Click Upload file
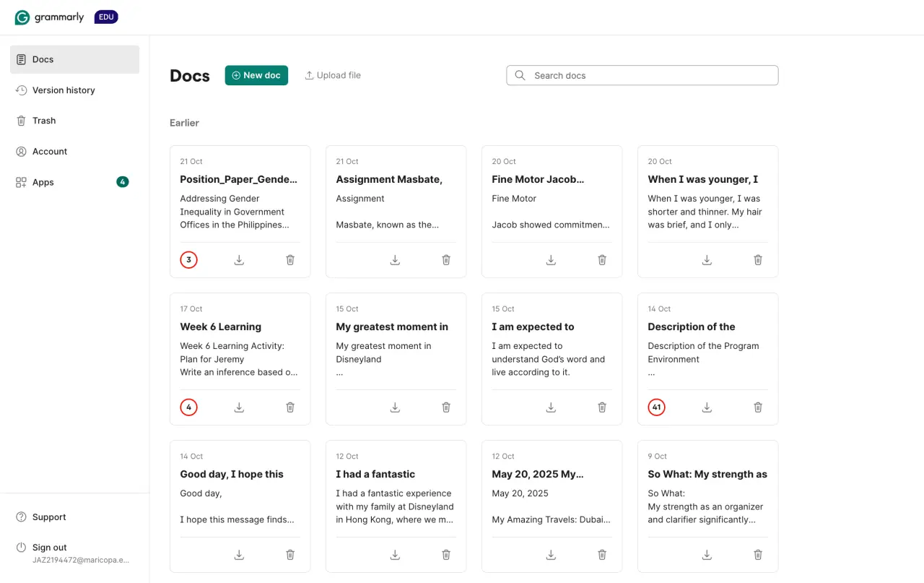924x583 pixels. 333,75
